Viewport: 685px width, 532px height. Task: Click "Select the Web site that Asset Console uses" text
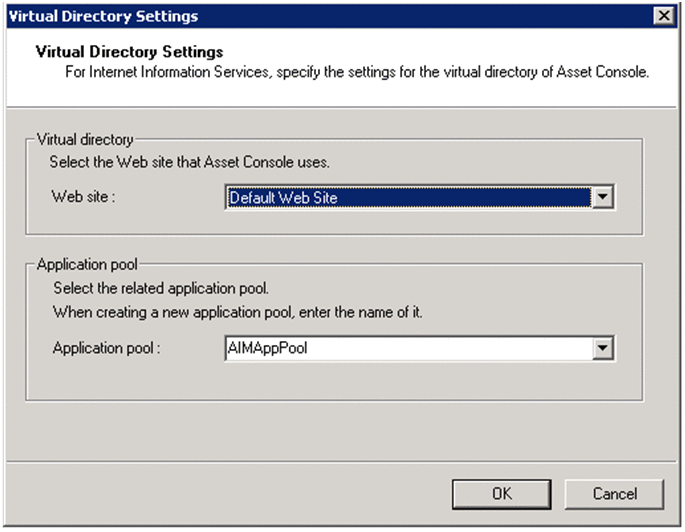click(191, 161)
